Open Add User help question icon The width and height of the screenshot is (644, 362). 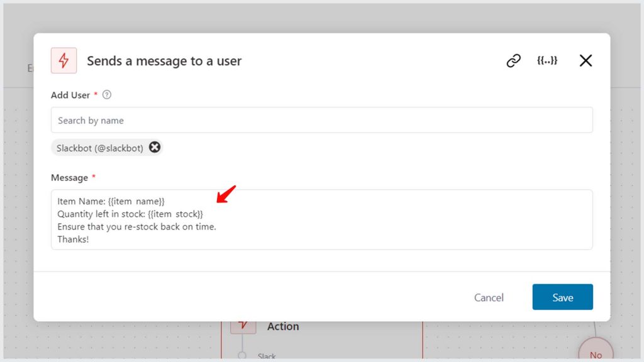pyautogui.click(x=107, y=95)
